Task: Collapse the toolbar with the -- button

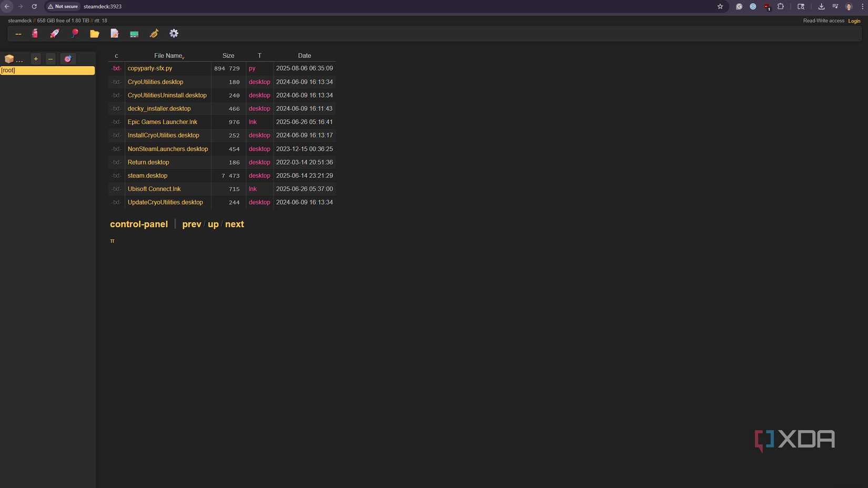Action: coord(18,33)
